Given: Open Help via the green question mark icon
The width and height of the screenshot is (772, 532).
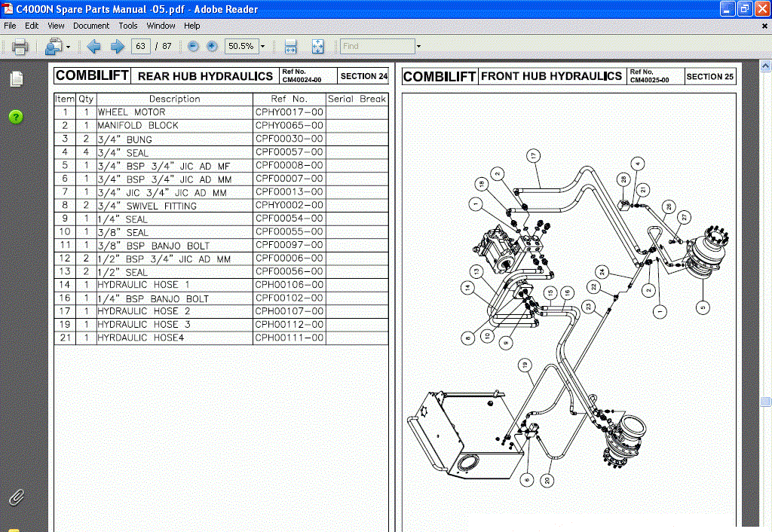Looking at the screenshot, I should tap(16, 117).
